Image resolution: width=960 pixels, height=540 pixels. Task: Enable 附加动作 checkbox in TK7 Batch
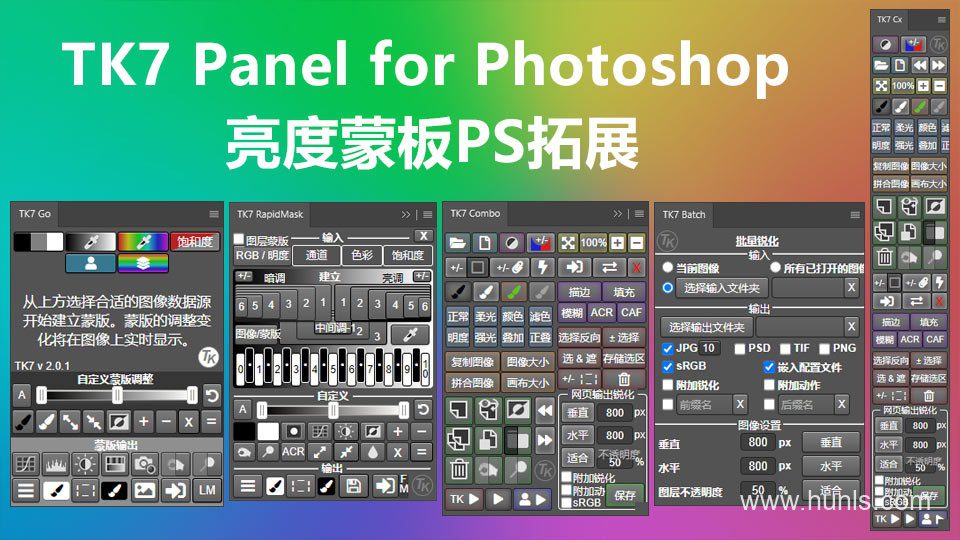(x=769, y=385)
